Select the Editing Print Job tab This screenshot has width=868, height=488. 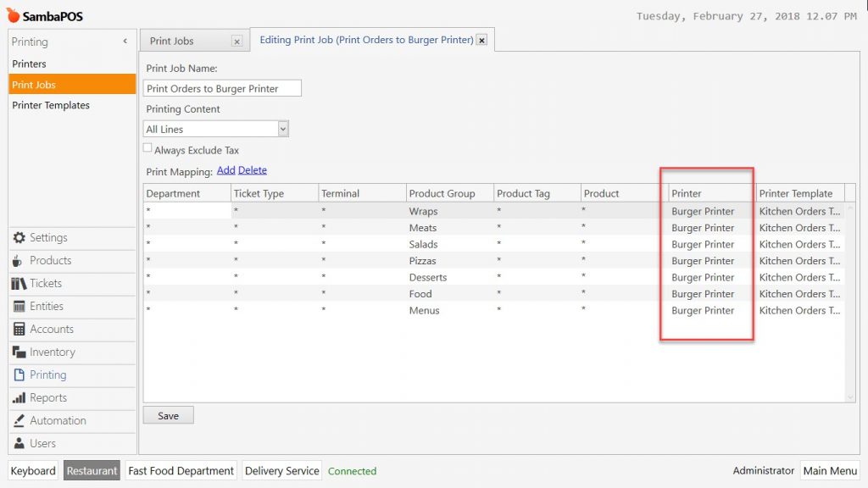[366, 40]
